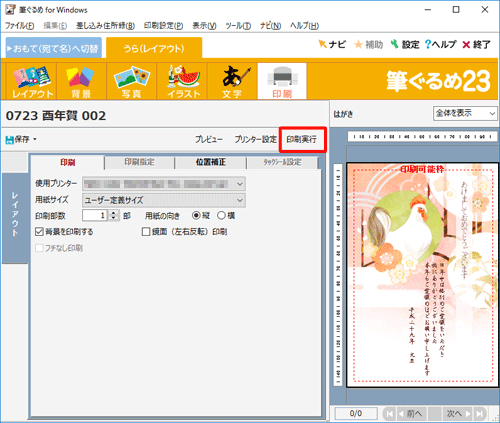Click the 保存 floppy disk icon
500x423 pixels.
point(9,139)
